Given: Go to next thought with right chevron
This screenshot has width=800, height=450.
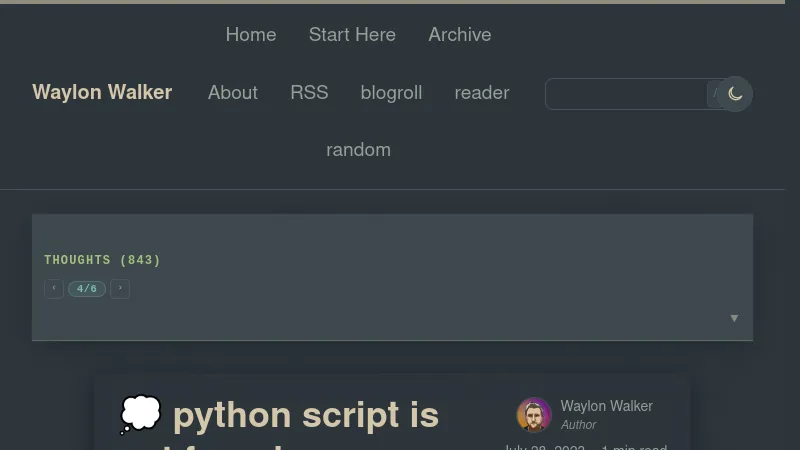Looking at the screenshot, I should pos(120,289).
